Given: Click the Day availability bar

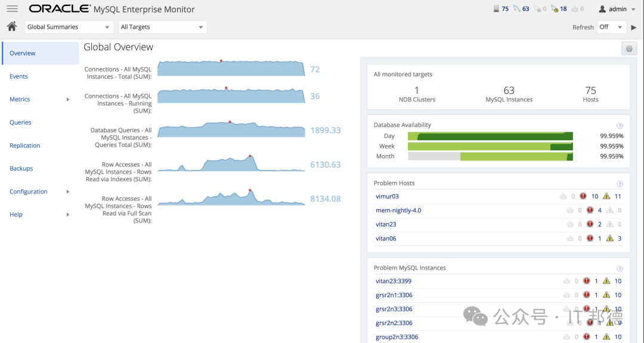Looking at the screenshot, I should [x=490, y=137].
